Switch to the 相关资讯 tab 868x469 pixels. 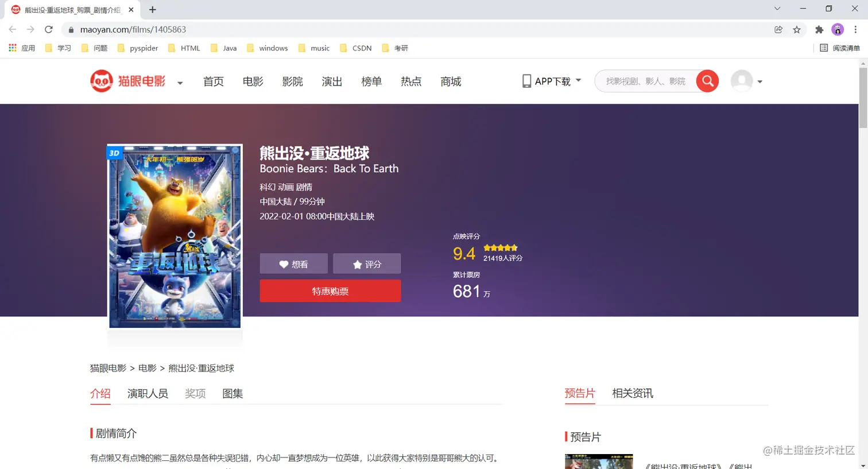click(x=633, y=393)
